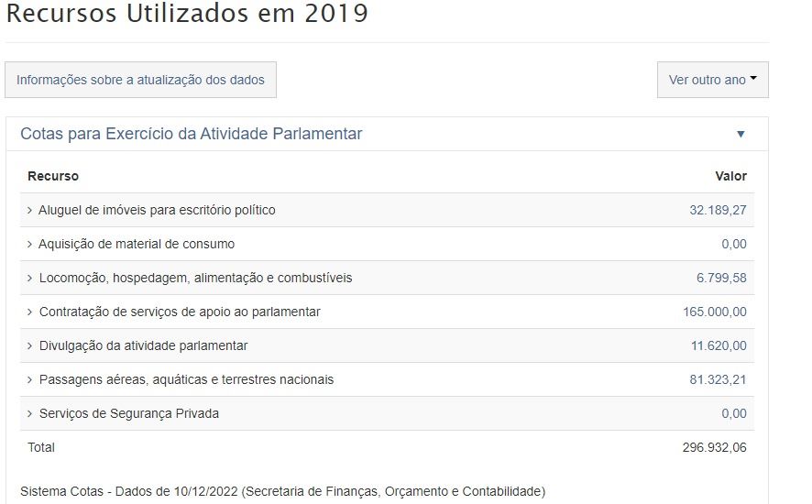Select Cotas para Exercício da Atividade Parlamentar heading
The width and height of the screenshot is (812, 504).
[x=191, y=135]
